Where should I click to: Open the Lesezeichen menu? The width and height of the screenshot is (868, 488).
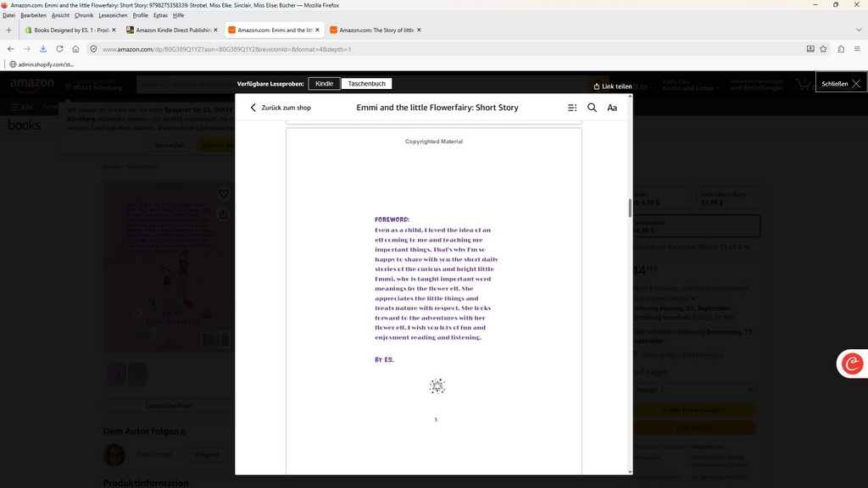(113, 15)
